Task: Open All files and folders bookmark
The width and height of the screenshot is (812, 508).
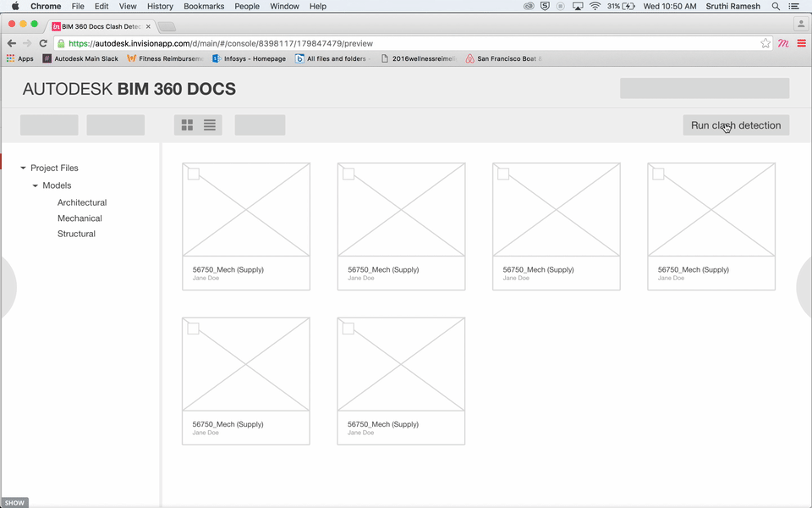Action: pyautogui.click(x=332, y=58)
